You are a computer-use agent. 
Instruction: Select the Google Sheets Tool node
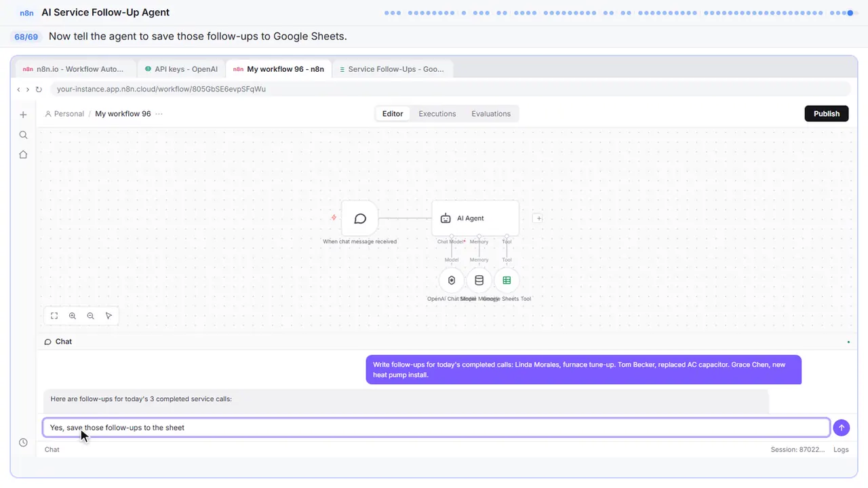pos(507,281)
